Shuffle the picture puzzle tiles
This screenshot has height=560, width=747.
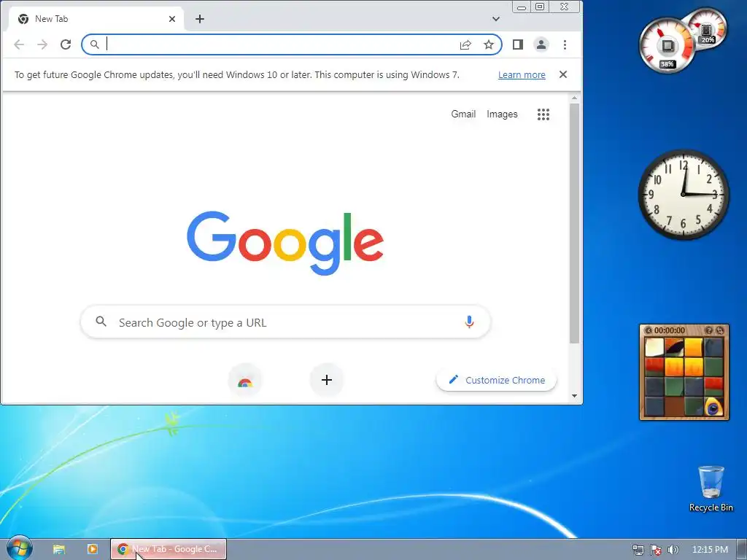click(x=720, y=330)
